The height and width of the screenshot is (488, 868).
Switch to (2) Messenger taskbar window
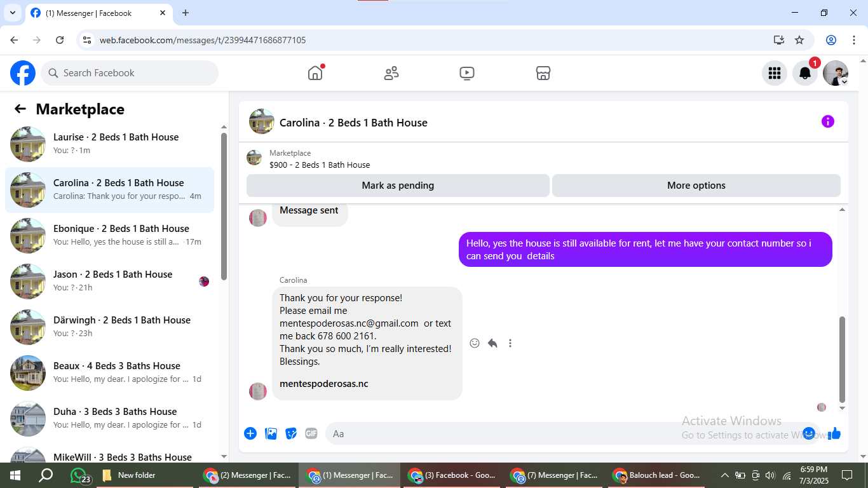[247, 475]
